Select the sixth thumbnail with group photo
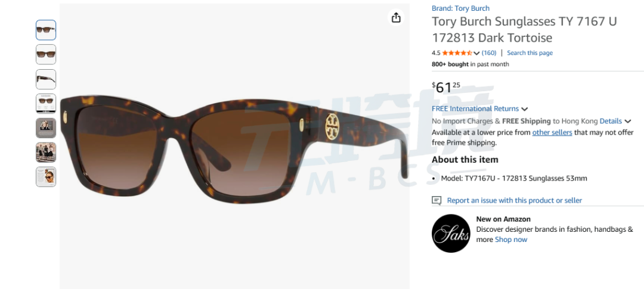This screenshot has width=644, height=289. (46, 153)
